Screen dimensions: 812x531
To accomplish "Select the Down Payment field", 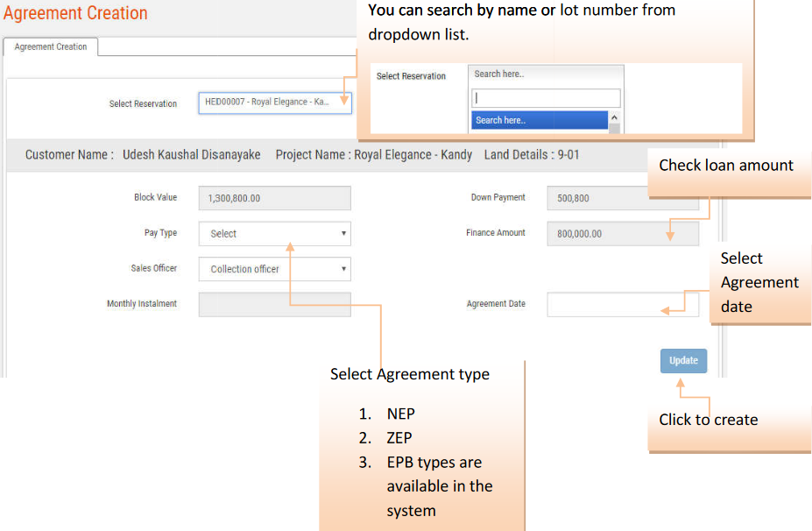I will pos(623,198).
